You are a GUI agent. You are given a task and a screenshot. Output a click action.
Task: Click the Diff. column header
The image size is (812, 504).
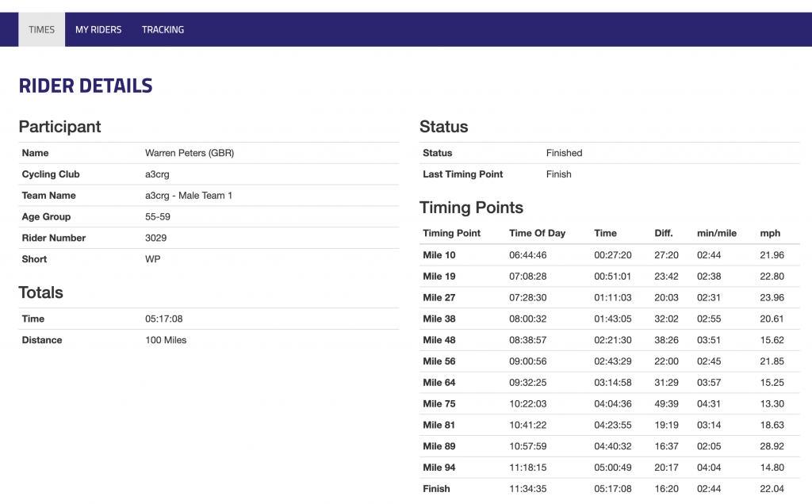pos(664,233)
